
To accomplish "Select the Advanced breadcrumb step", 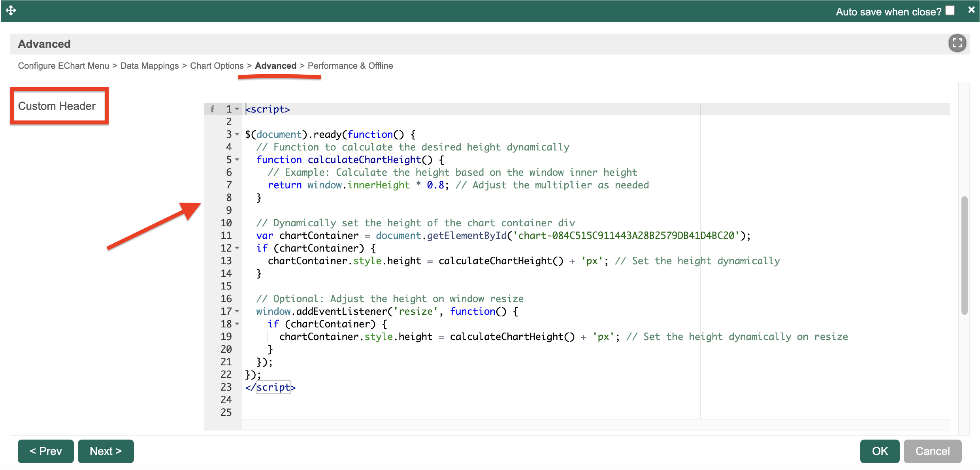I will pos(275,66).
